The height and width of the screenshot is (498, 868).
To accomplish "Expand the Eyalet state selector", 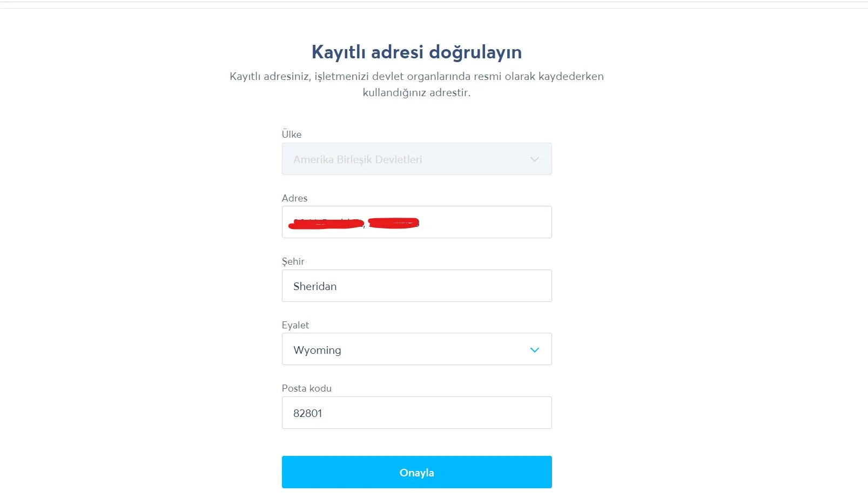I will 416,349.
